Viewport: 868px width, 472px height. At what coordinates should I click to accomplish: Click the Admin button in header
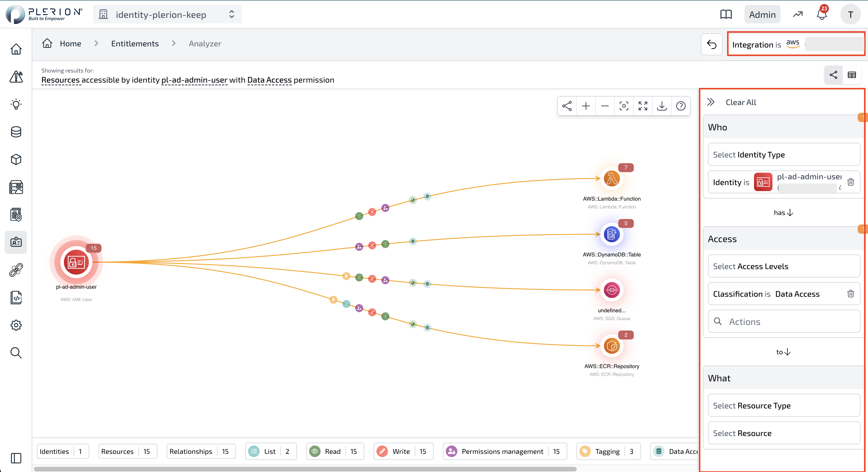[x=762, y=14]
